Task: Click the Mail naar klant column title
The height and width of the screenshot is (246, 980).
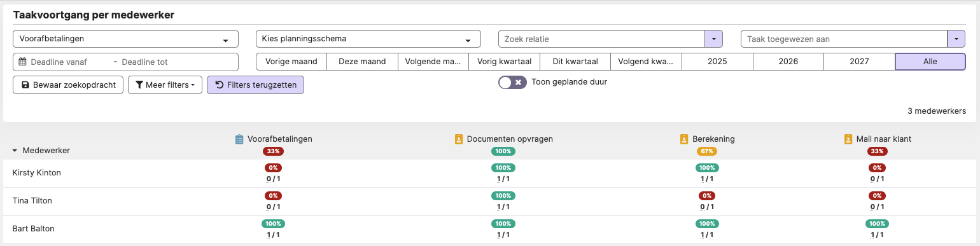Action: click(x=883, y=139)
